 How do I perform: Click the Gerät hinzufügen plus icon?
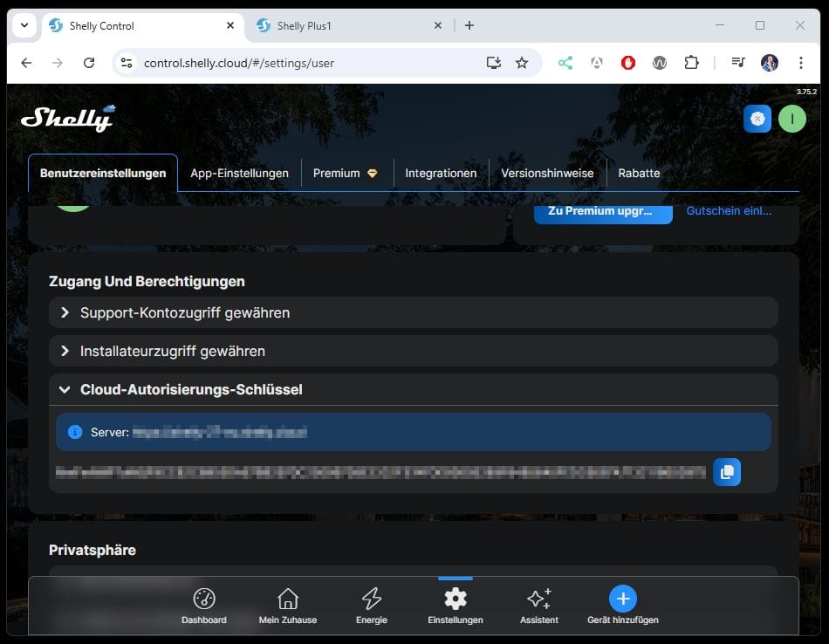click(622, 599)
